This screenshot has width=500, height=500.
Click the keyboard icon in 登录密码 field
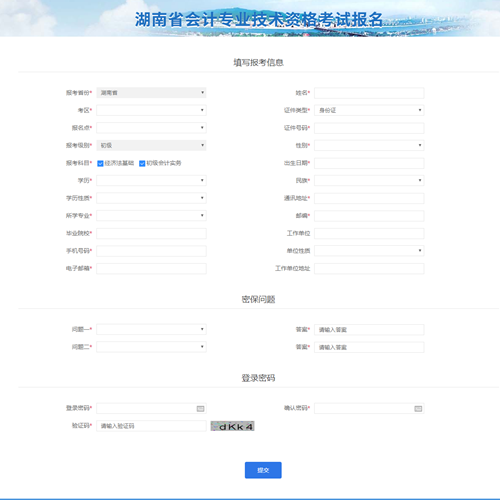(200, 409)
